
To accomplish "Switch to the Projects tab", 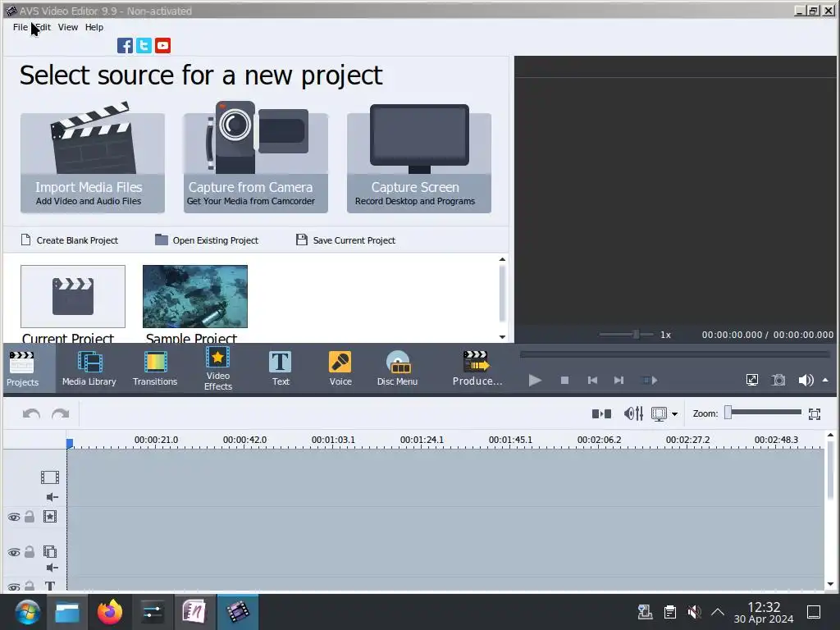I will (x=22, y=368).
